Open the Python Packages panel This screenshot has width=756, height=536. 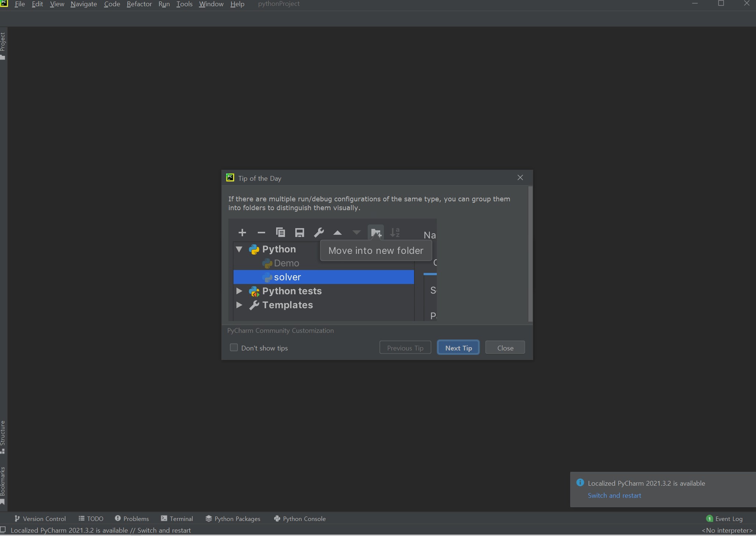coord(233,518)
